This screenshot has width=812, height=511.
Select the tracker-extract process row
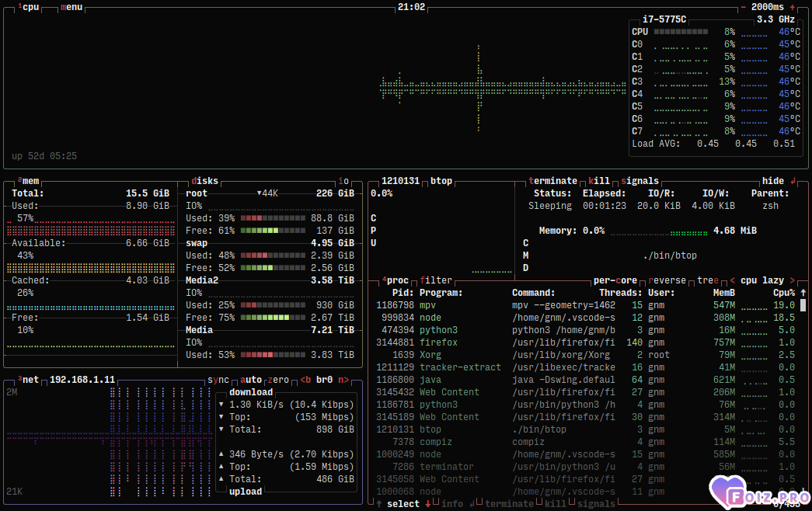click(x=585, y=367)
